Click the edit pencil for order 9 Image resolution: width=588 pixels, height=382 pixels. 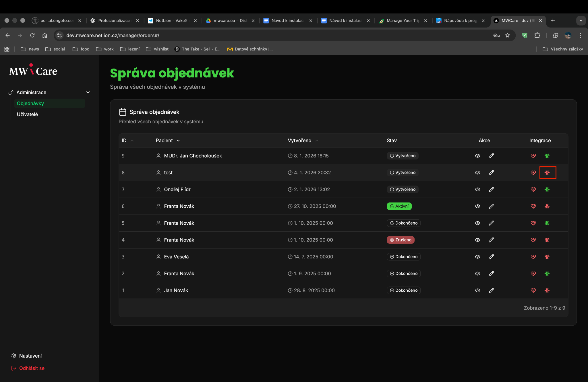(491, 156)
